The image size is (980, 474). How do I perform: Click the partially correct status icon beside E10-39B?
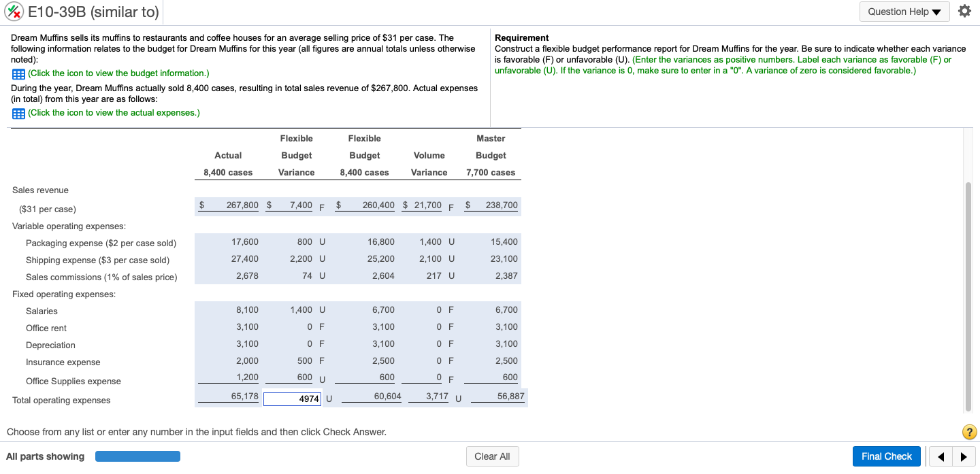click(14, 12)
